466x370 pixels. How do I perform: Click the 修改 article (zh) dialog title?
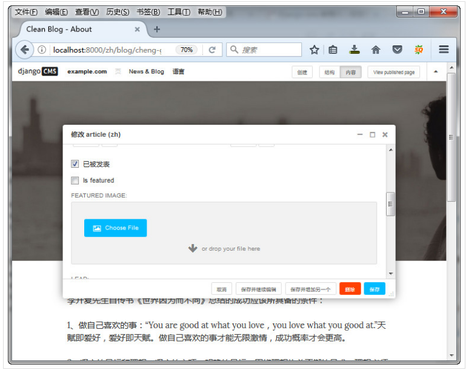pos(96,134)
